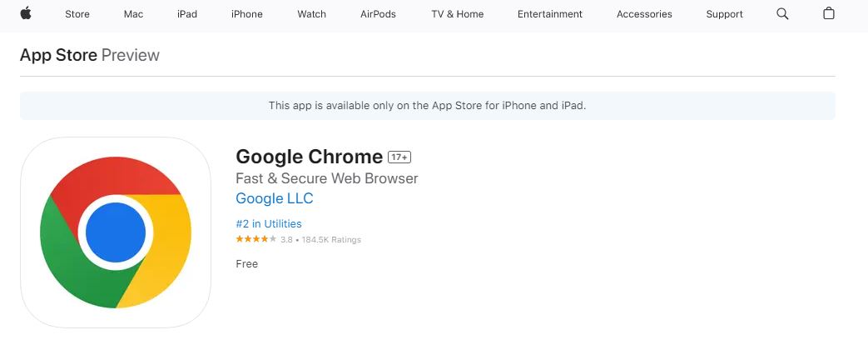Click the Fast & Secure Web Browser subtitle
Screen dimensions: 868x345
[x=326, y=178]
